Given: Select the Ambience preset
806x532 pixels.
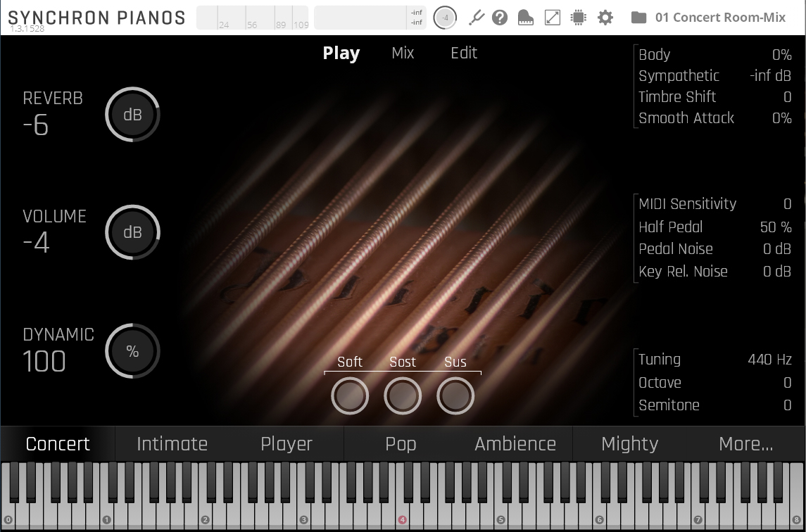Looking at the screenshot, I should (515, 444).
